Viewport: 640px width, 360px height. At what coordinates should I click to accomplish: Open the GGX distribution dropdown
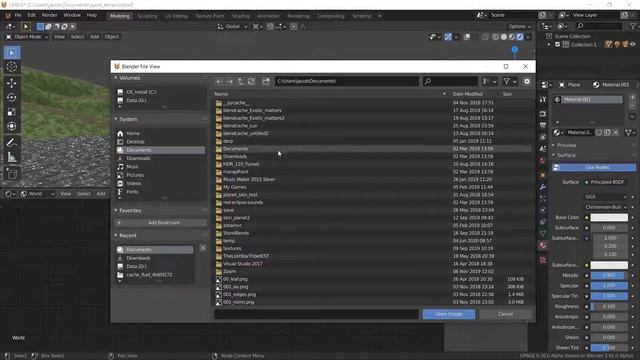(x=606, y=197)
